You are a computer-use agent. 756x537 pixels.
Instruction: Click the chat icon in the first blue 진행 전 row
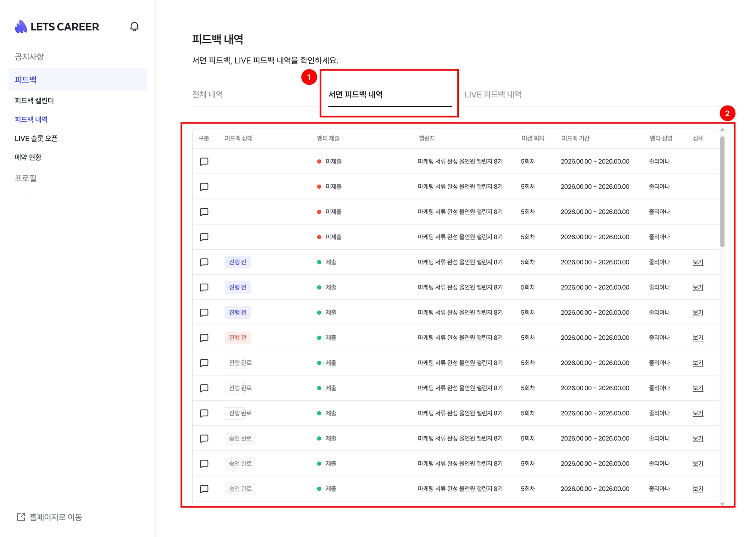[x=204, y=262]
